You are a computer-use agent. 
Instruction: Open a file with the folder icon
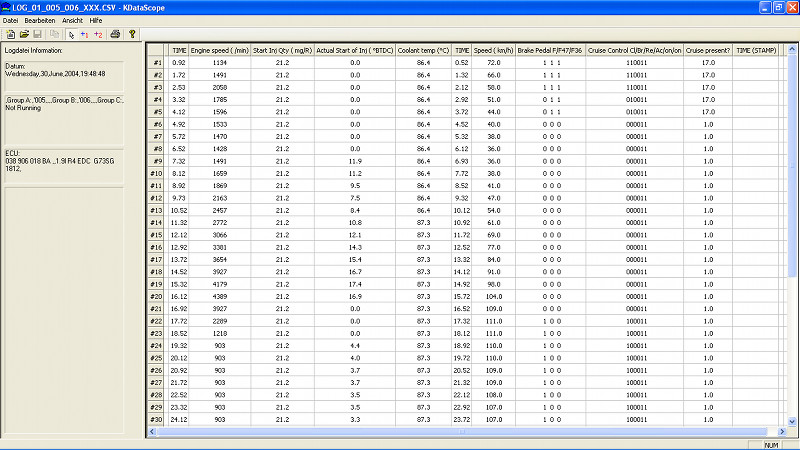(x=24, y=34)
